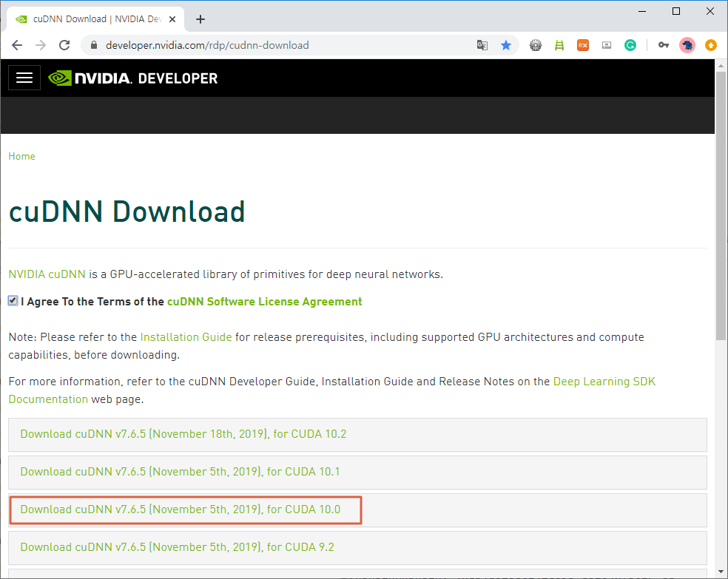This screenshot has height=579, width=728.
Task: Open the Grammarly extension icon
Action: tap(630, 45)
